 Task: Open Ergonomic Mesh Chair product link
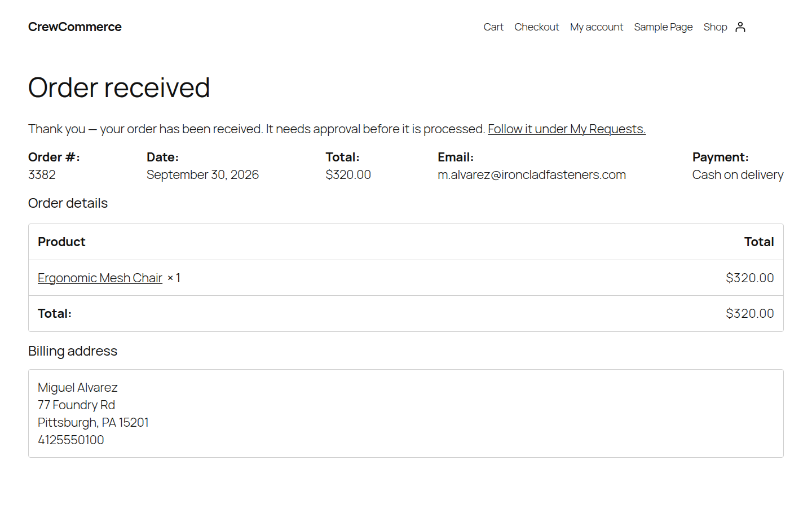click(x=100, y=278)
